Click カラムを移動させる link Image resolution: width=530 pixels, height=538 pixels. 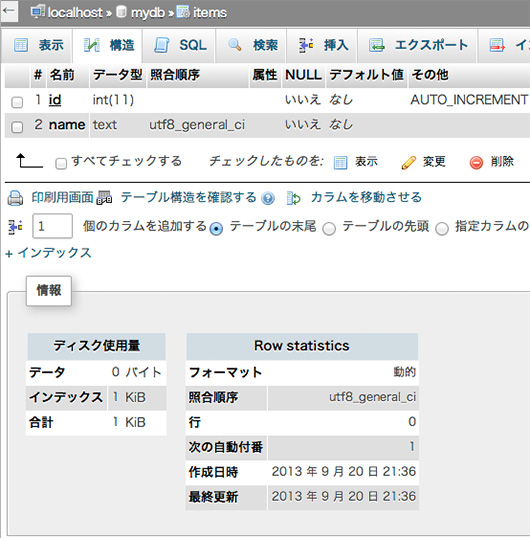[x=366, y=197]
